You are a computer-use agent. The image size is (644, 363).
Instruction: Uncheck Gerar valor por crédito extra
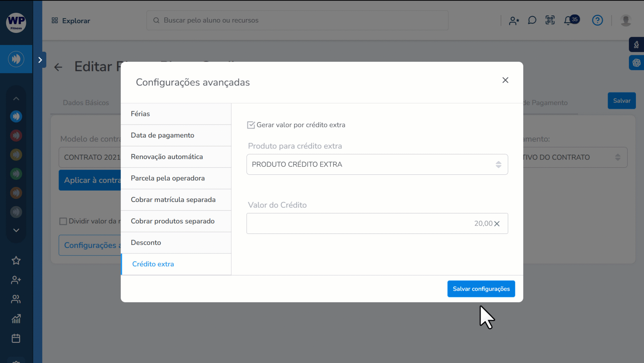251,125
